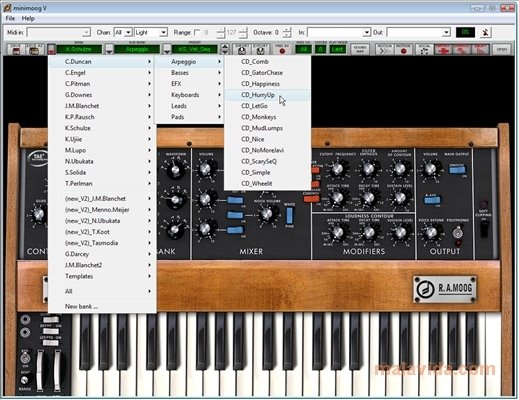The width and height of the screenshot is (519, 400).
Task: Click the Arpeggio sub bank display
Action: tap(137, 49)
